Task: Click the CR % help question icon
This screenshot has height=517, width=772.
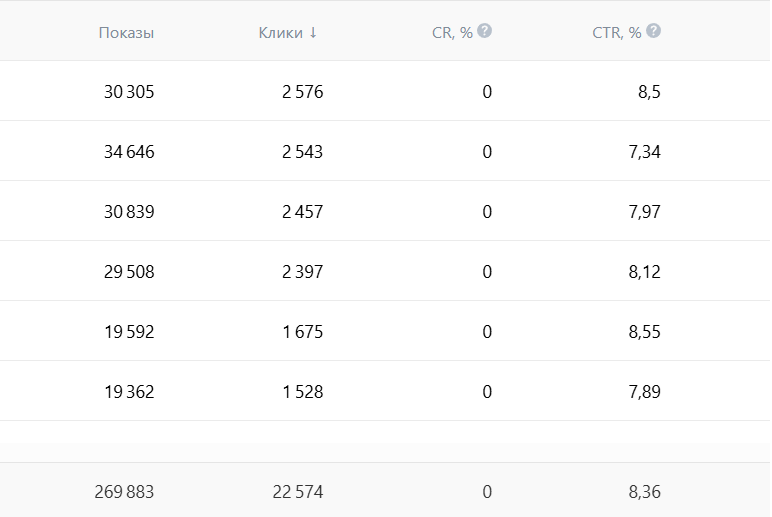Action: (485, 31)
